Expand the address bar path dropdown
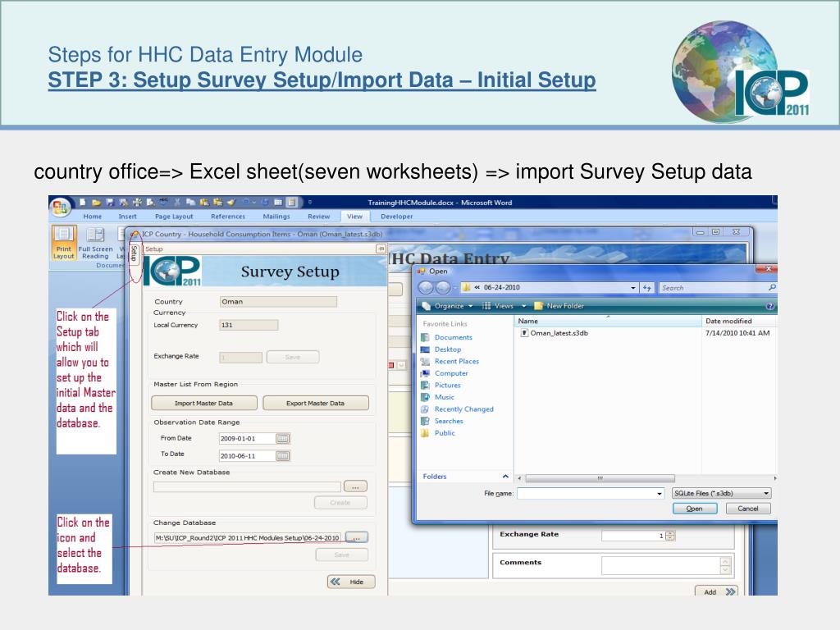Viewport: 840px width, 630px height. tap(633, 288)
